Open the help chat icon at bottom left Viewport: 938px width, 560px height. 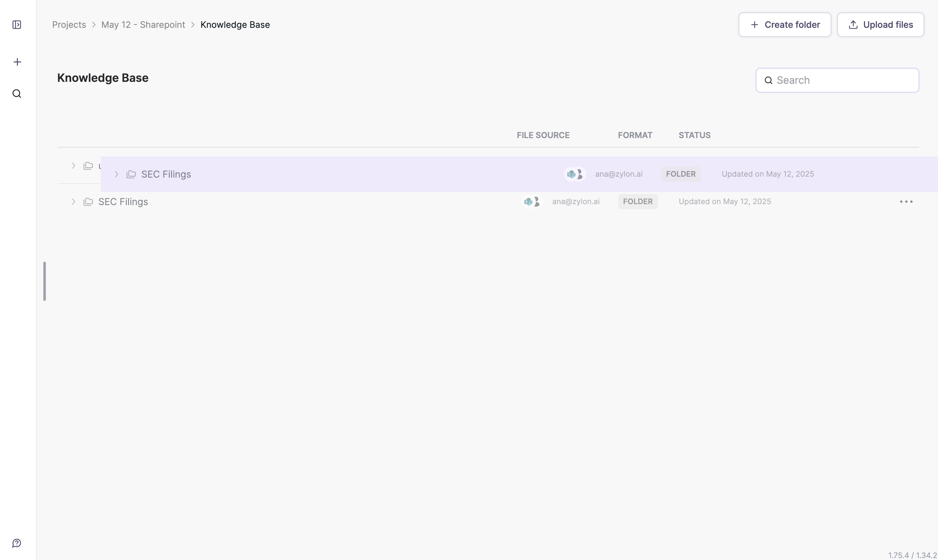point(17,543)
